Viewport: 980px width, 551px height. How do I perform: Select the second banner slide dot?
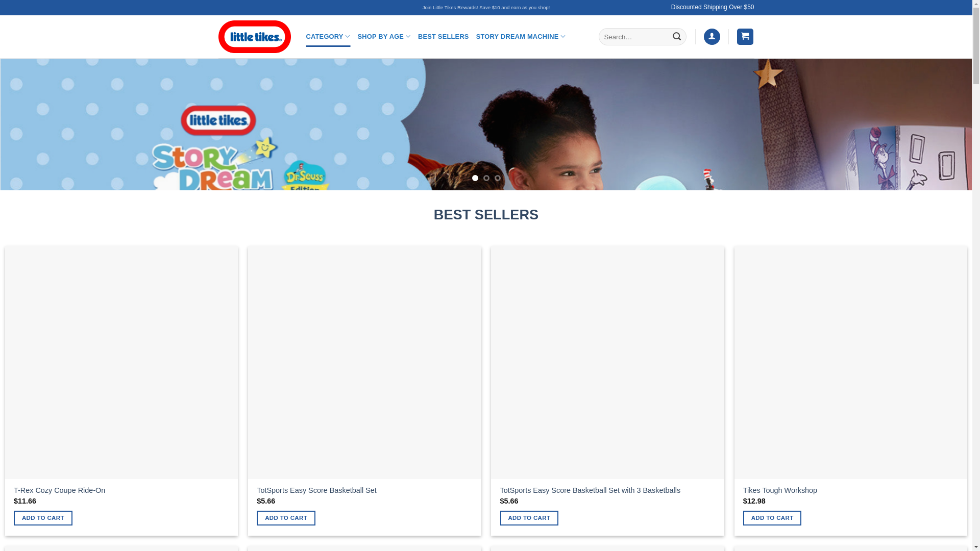tap(486, 178)
